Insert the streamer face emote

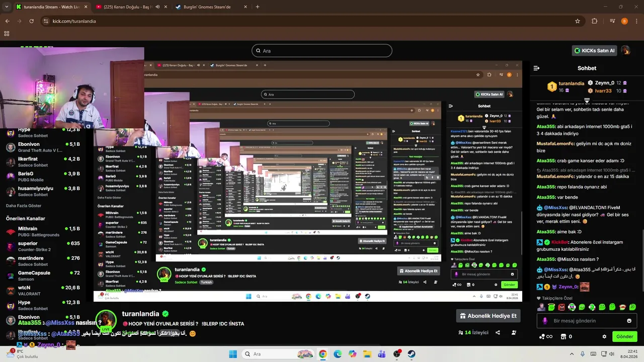541,307
